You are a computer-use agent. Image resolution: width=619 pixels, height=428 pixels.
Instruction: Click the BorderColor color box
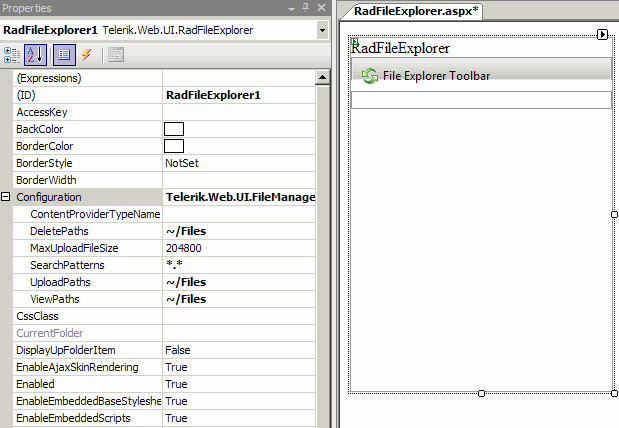[x=174, y=146]
